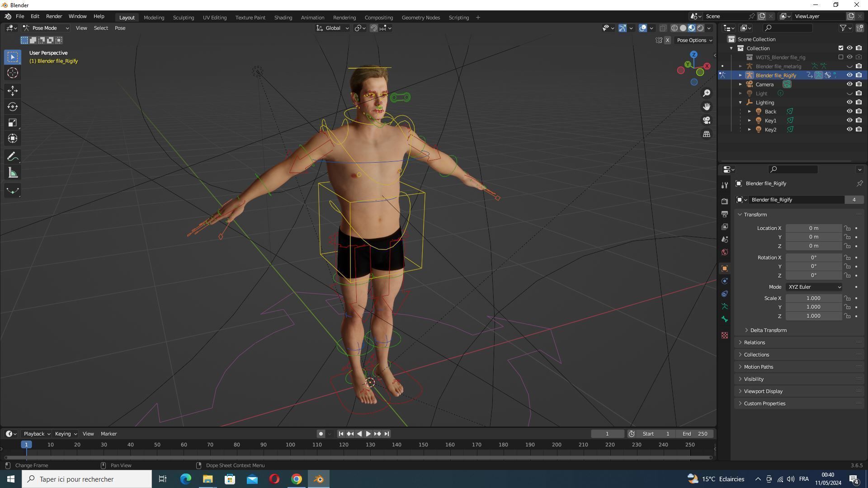Screen dimensions: 868x488
Task: Expand the Delta Transform panel
Action: coord(768,330)
